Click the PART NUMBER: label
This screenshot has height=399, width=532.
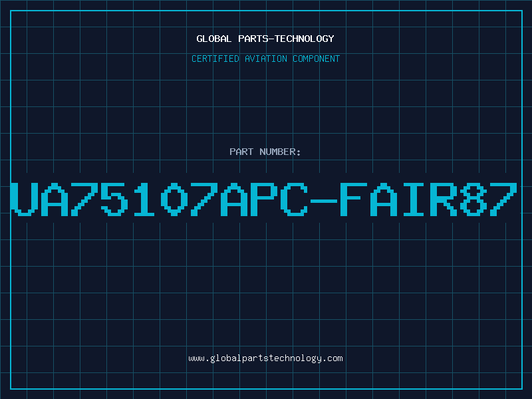(265, 152)
